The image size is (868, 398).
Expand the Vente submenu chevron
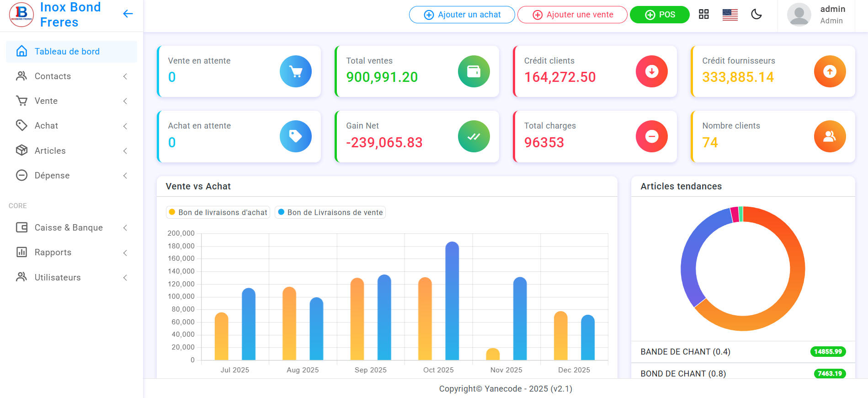[x=125, y=101]
